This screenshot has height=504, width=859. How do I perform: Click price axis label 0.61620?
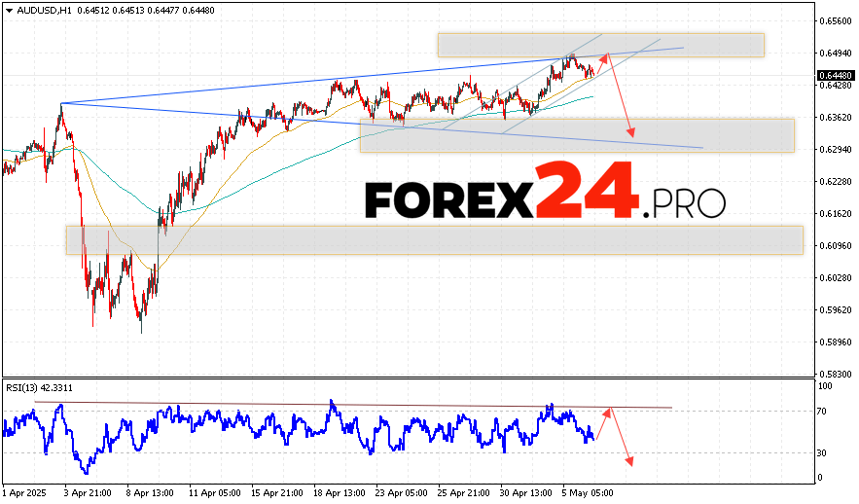click(836, 214)
